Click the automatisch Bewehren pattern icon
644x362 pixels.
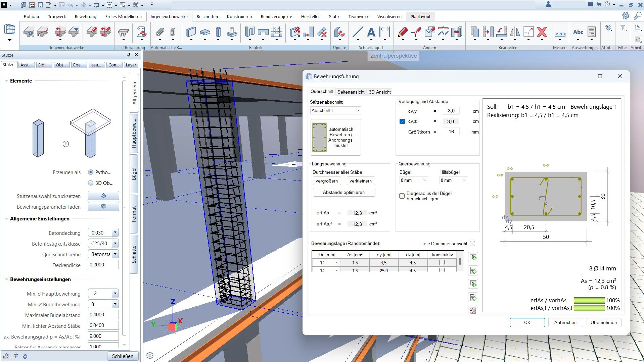coord(319,137)
